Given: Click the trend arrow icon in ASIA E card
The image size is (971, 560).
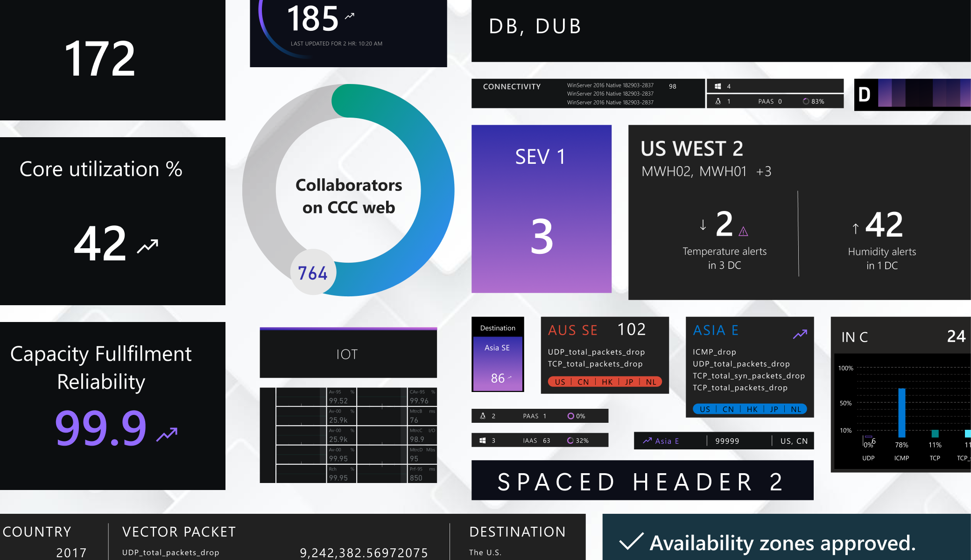Looking at the screenshot, I should click(x=800, y=334).
